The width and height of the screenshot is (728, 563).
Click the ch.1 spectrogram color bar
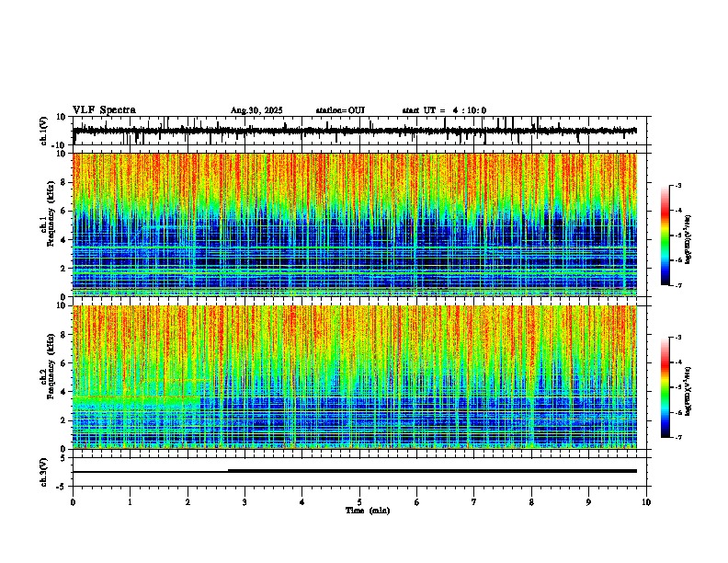pos(665,236)
